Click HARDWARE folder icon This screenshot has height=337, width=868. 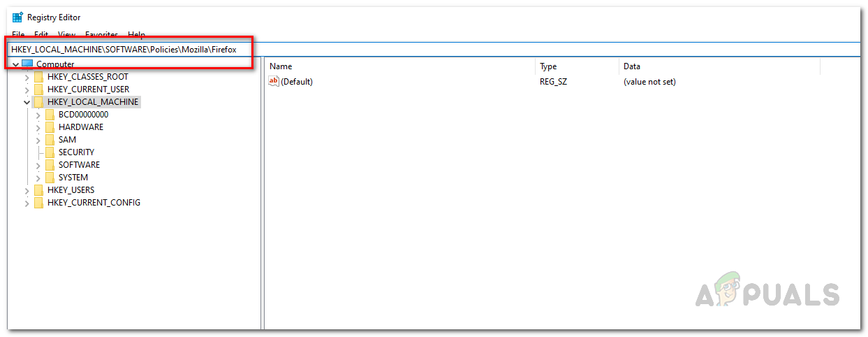point(50,127)
